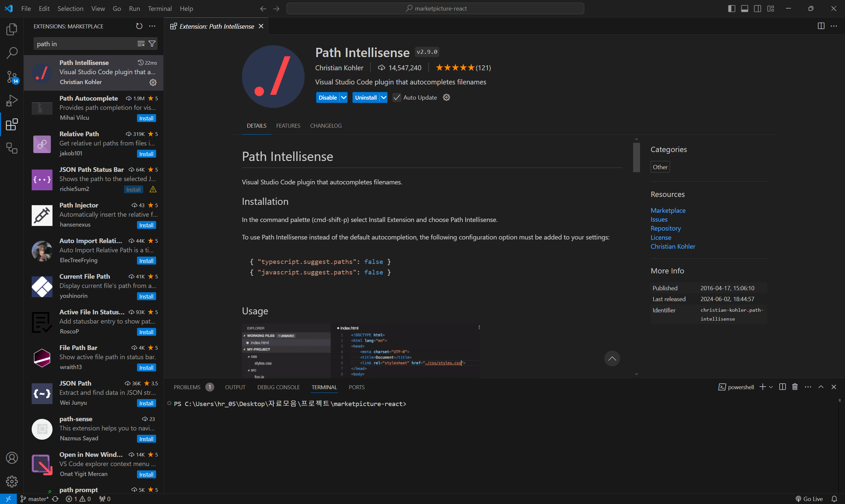Image resolution: width=845 pixels, height=504 pixels.
Task: Customize layout icon in title bar
Action: [x=771, y=9]
